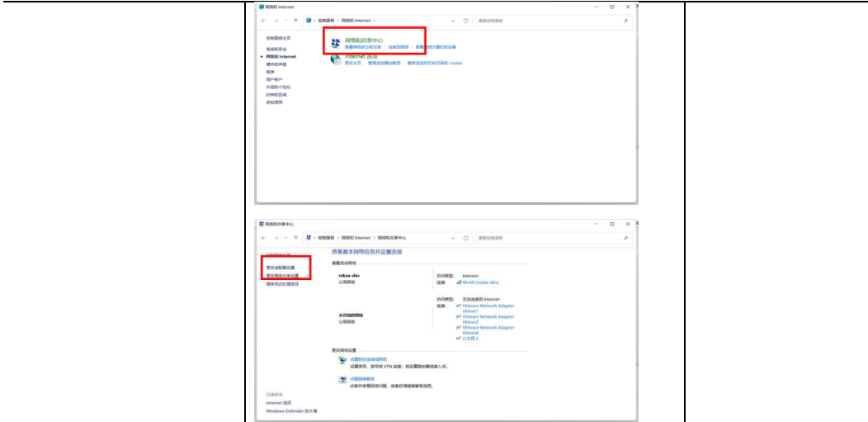Image resolution: width=868 pixels, height=422 pixels.
Task: Open VMware Network Adapter VMnet1 link
Action: (488, 309)
